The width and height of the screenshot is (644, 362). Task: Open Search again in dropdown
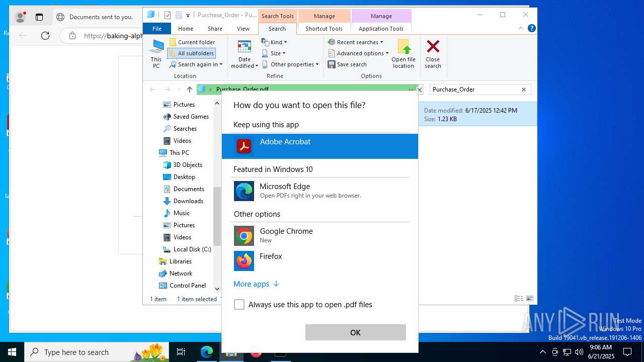(x=196, y=64)
